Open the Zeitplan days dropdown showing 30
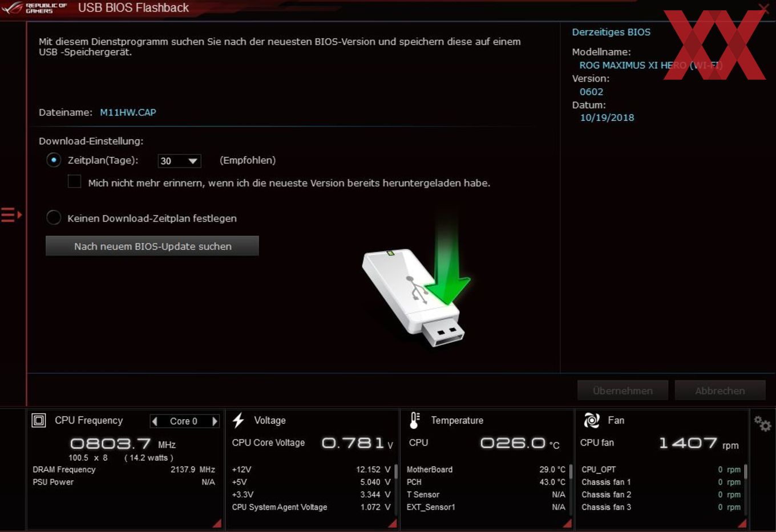The width and height of the screenshot is (776, 532). pos(179,161)
